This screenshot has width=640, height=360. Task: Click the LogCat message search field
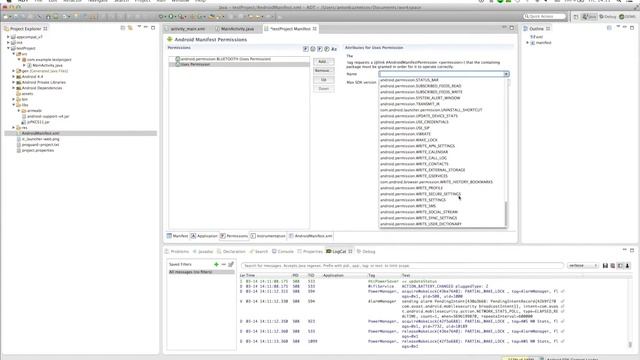tap(402, 266)
